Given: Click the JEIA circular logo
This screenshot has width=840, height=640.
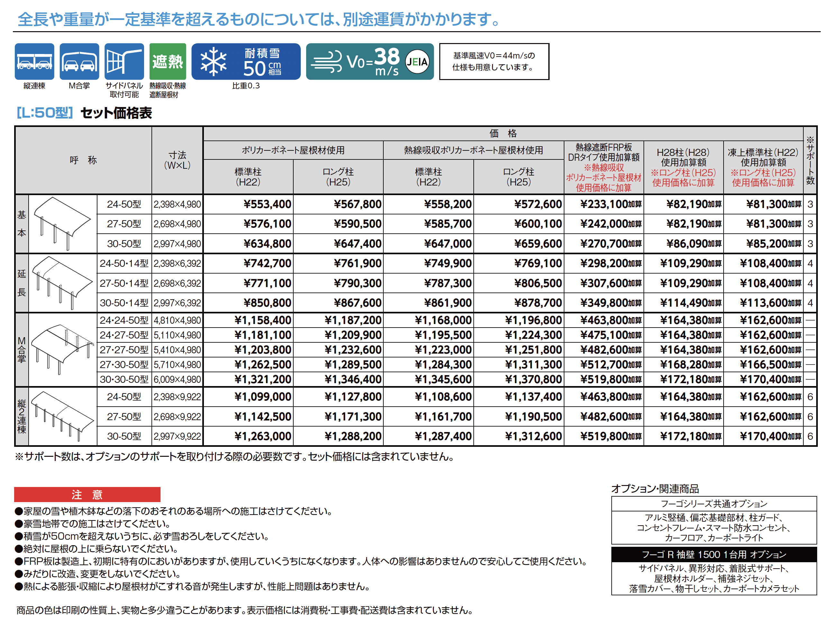Looking at the screenshot, I should [x=417, y=61].
